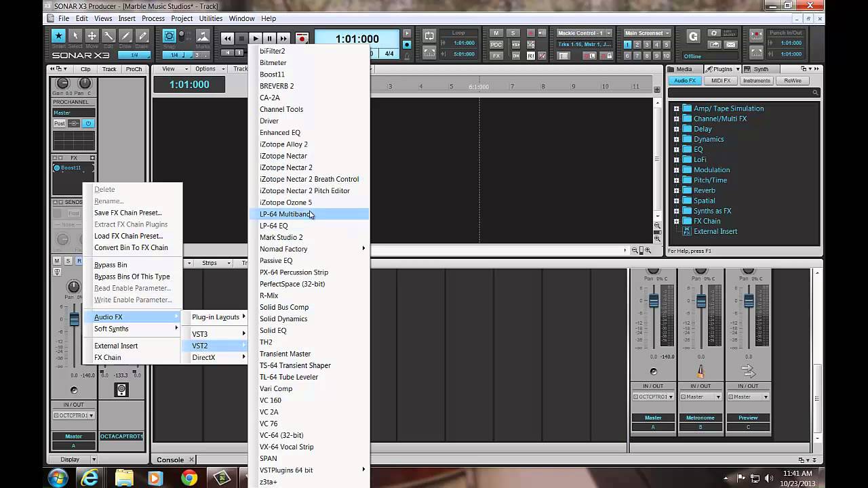Select screenset number 5
This screenshot has height=488, width=868.
(x=667, y=45)
